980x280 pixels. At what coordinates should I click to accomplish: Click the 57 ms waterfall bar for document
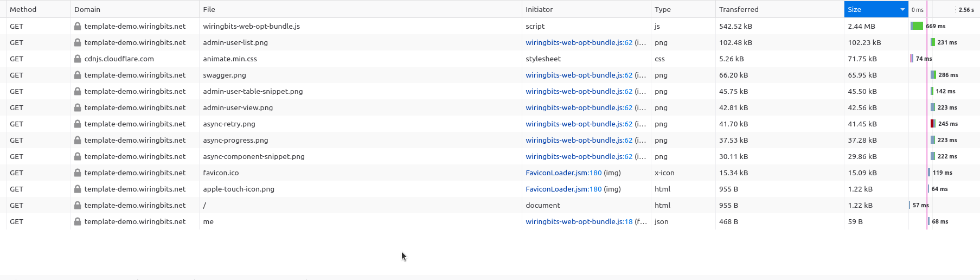click(909, 205)
